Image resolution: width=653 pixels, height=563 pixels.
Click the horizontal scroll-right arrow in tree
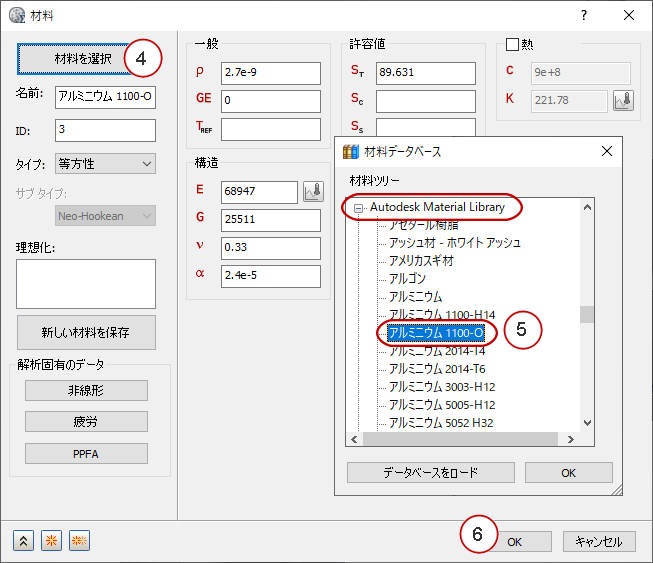click(x=571, y=439)
